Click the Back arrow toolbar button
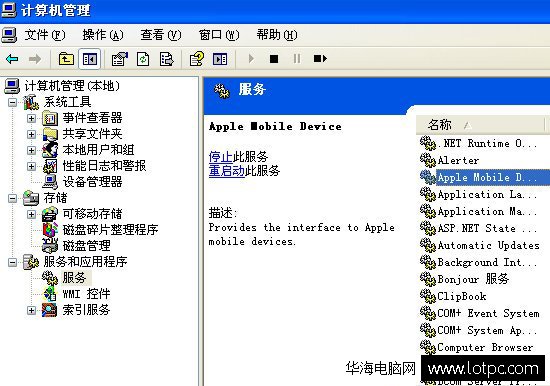The height and width of the screenshot is (386, 550). tap(12, 59)
